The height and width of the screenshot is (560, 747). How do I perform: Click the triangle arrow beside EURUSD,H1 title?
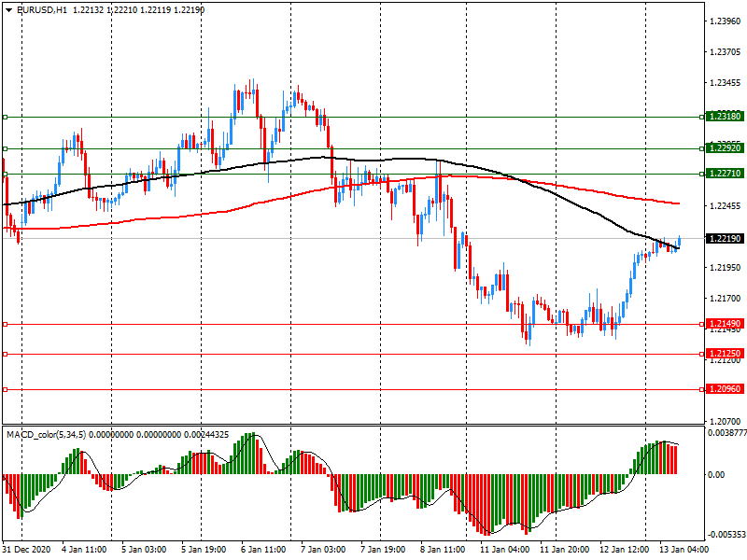(x=8, y=9)
